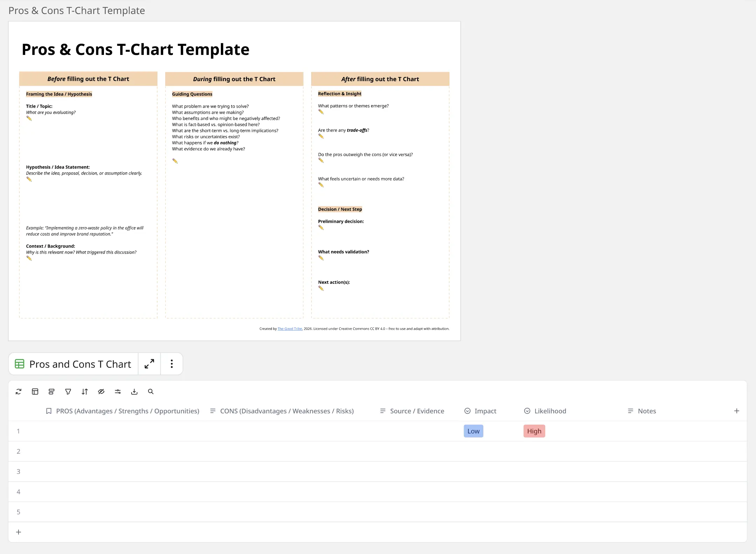Toggle hidden fields using the settings slider icon
756x554 pixels.
point(118,391)
